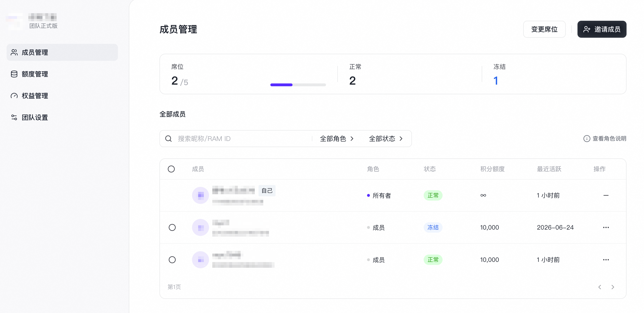
Task: Click the 自己 tag next to the owner
Action: (267, 191)
